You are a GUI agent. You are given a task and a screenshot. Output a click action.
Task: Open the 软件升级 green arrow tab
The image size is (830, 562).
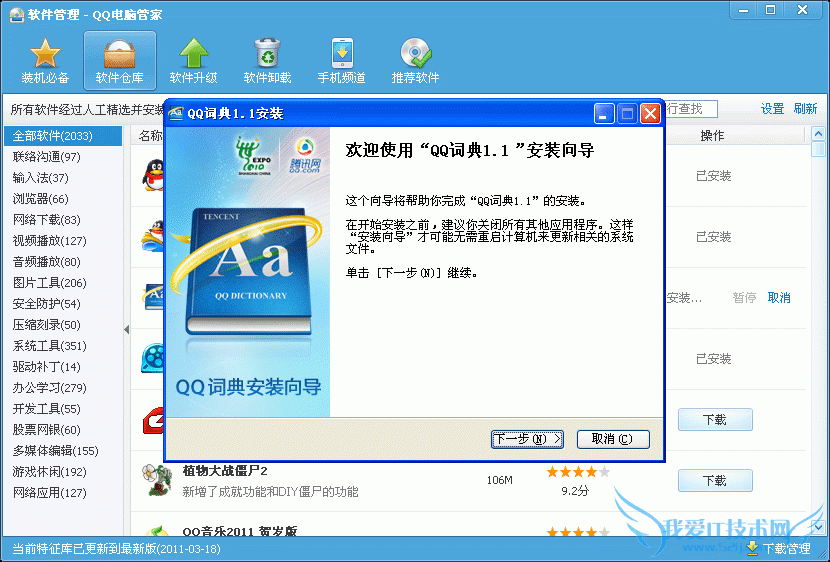pyautogui.click(x=193, y=60)
